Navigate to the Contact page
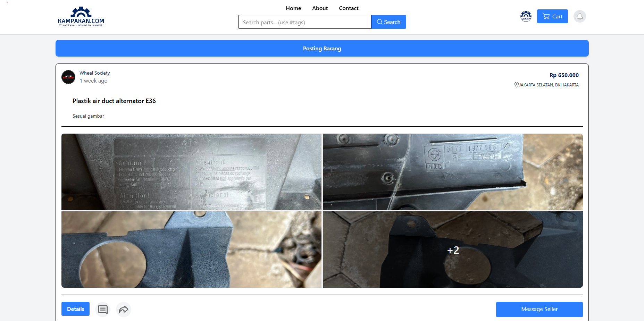Image resolution: width=644 pixels, height=321 pixels. [x=349, y=8]
